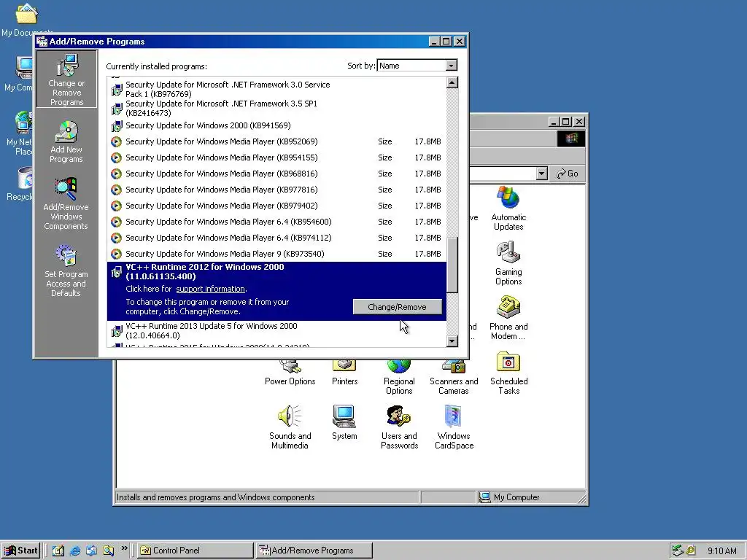Viewport: 747px width, 560px height.
Task: Open Sounds and Multimedia in Control Panel
Action: coord(290,427)
